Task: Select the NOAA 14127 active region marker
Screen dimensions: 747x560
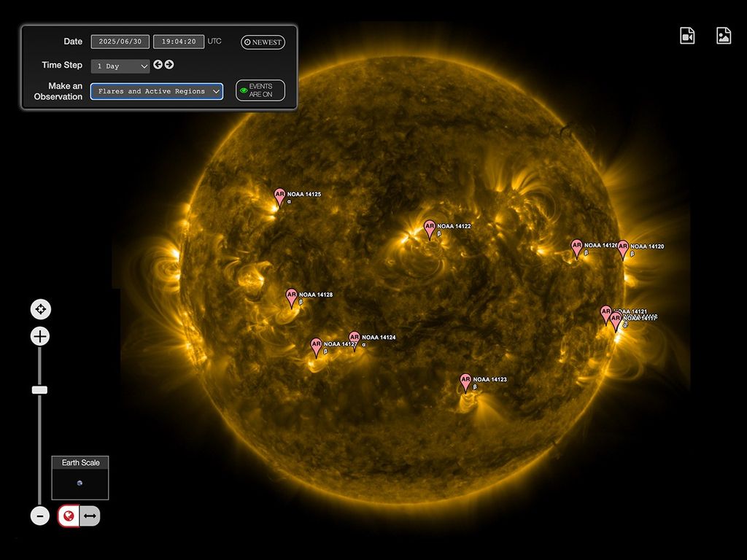Action: click(x=317, y=348)
